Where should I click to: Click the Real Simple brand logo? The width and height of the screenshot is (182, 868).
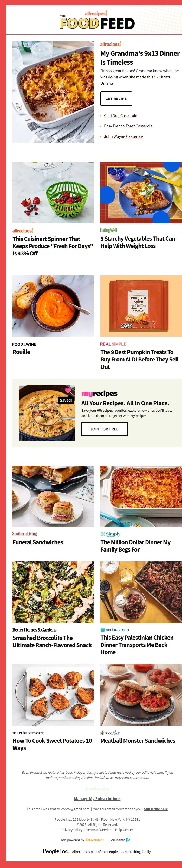tap(113, 344)
